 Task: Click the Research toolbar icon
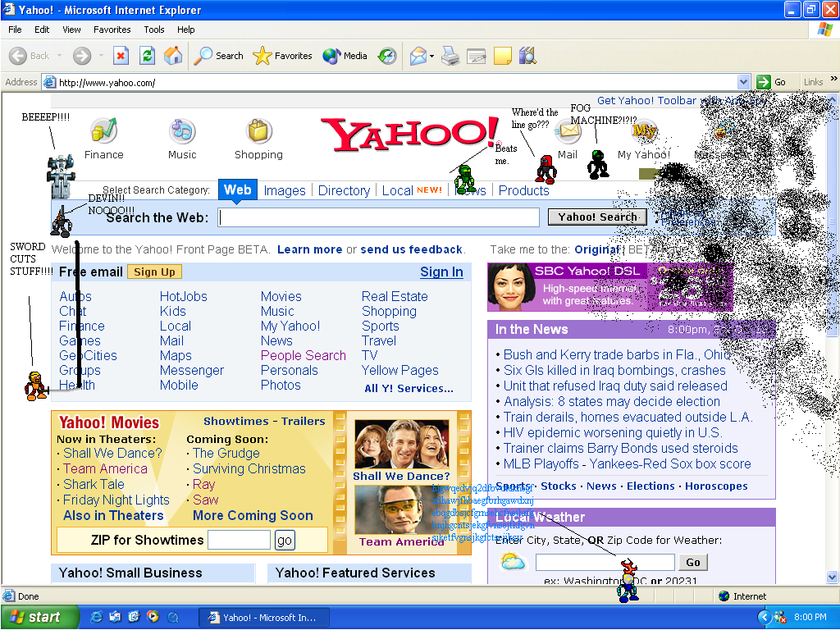(x=527, y=56)
